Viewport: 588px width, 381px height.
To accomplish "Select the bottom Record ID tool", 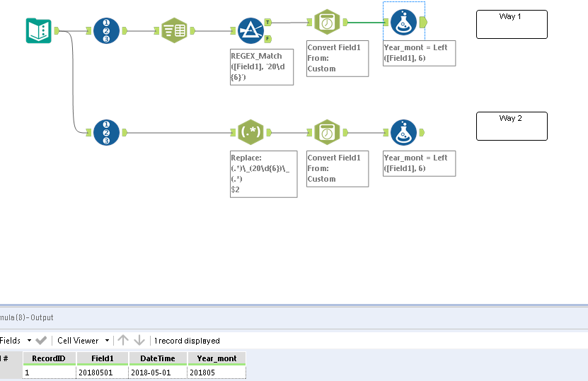I will [106, 133].
